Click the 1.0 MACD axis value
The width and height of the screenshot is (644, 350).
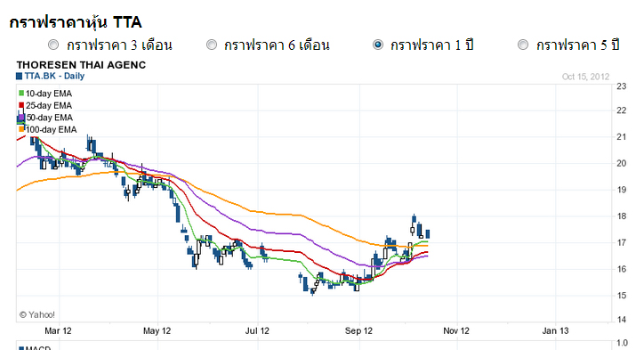pyautogui.click(x=623, y=343)
